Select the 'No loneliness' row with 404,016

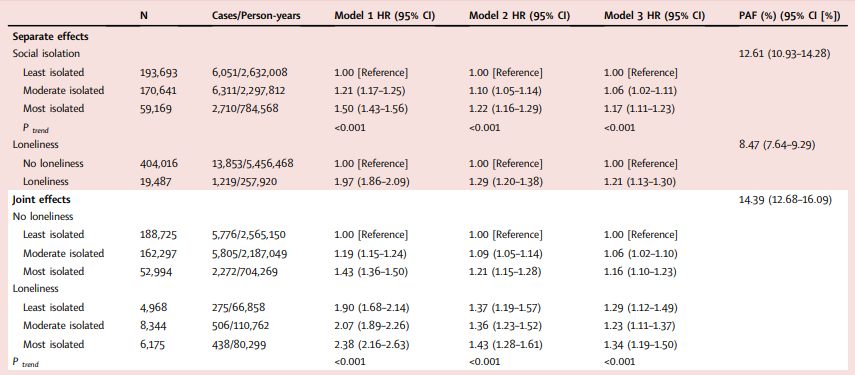(427, 163)
